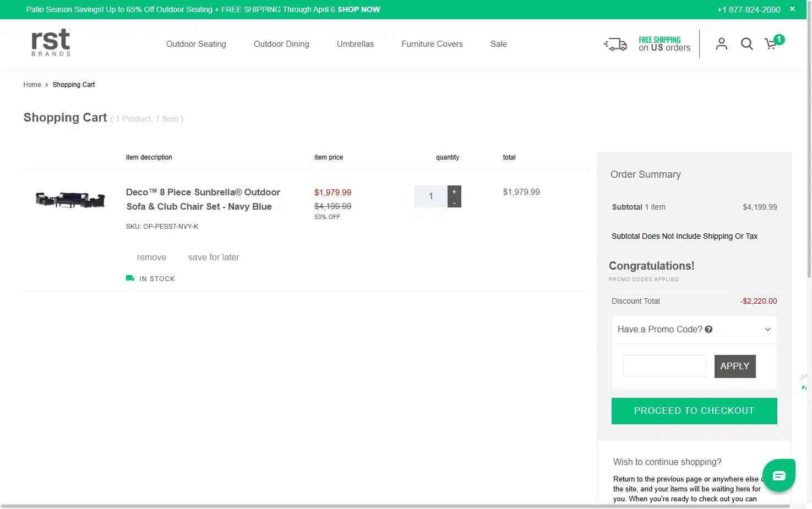Click Proceed to Checkout button
Viewport: 812px width, 509px height.
coord(694,411)
